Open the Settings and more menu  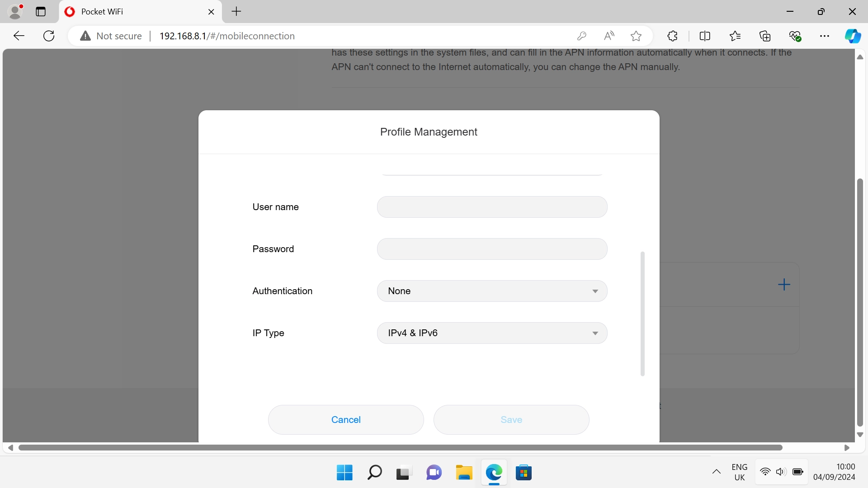pos(825,36)
